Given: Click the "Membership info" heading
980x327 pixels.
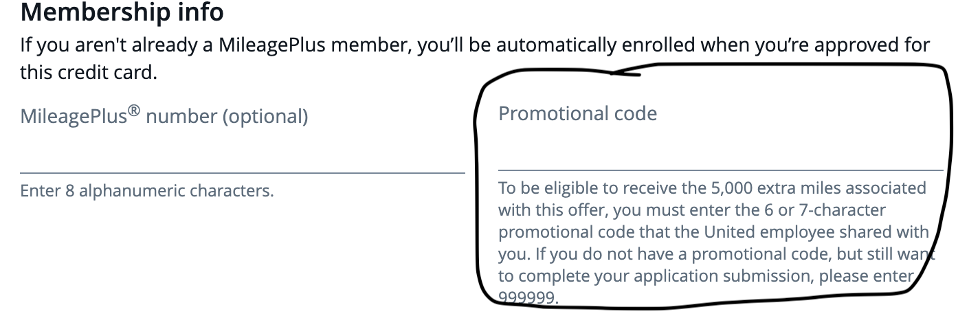Looking at the screenshot, I should [x=122, y=12].
